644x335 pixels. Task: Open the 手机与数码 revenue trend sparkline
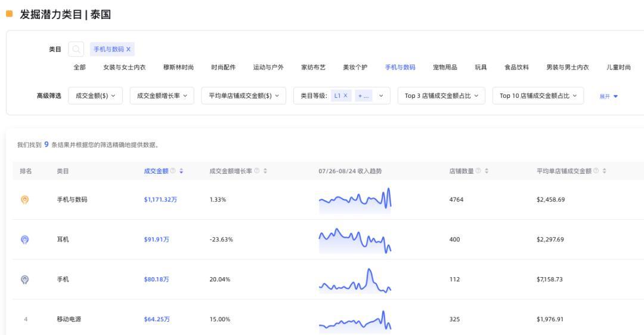pyautogui.click(x=355, y=200)
